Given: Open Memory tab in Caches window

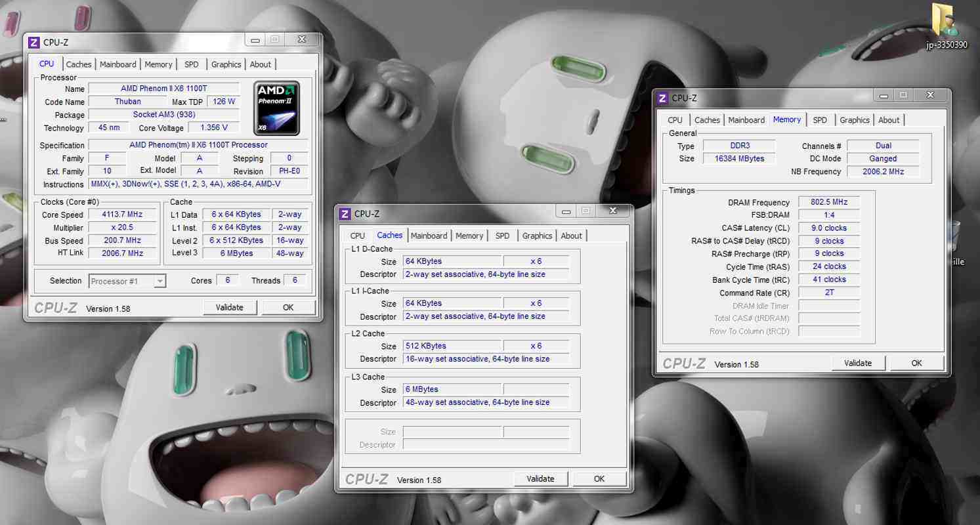Looking at the screenshot, I should click(469, 236).
